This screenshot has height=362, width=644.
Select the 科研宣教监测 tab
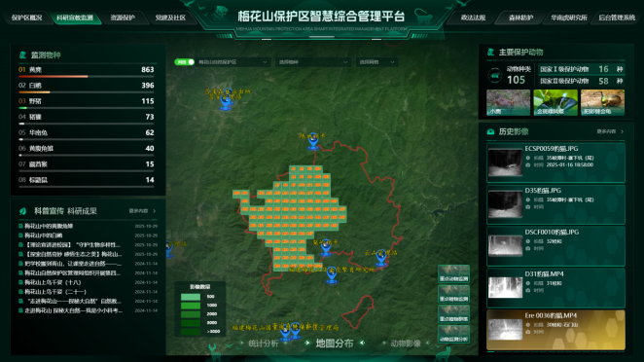pyautogui.click(x=75, y=18)
